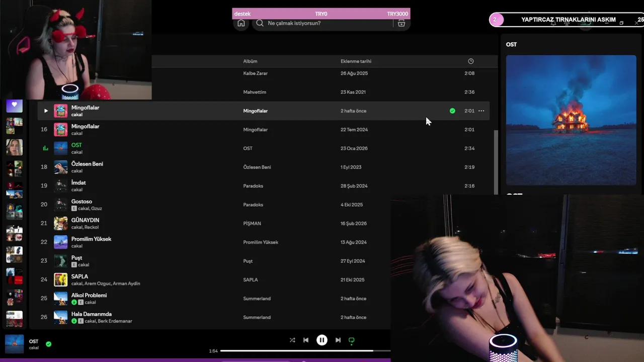Open OST title link in the player bar

pyautogui.click(x=34, y=341)
